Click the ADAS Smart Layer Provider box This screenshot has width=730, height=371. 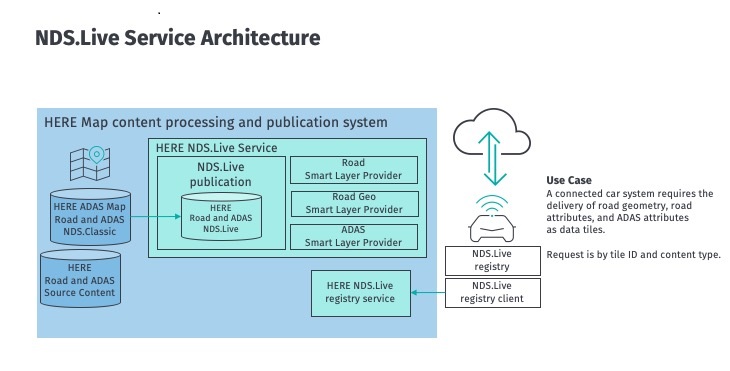point(354,237)
